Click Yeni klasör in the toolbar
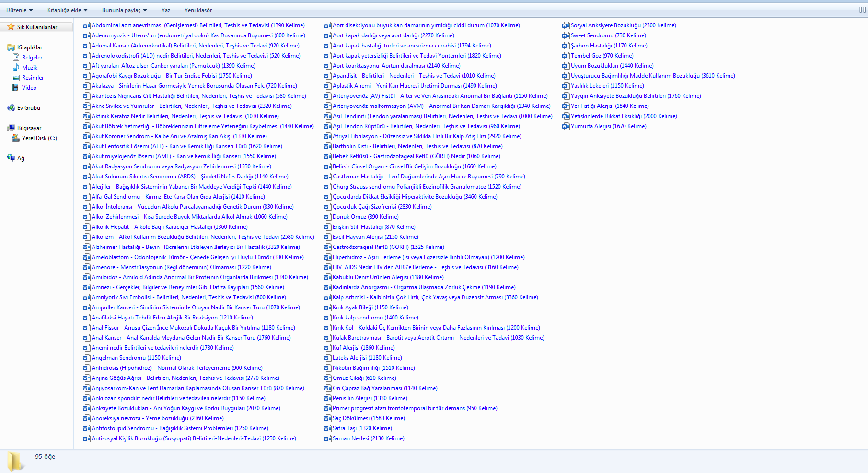Screen dimensions: 868x473 click(198, 10)
